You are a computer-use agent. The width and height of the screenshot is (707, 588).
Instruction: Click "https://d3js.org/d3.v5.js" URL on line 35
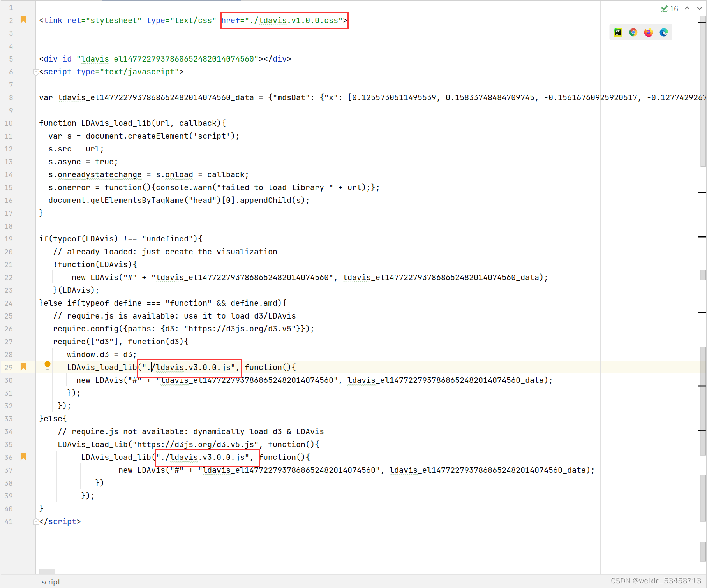196,444
